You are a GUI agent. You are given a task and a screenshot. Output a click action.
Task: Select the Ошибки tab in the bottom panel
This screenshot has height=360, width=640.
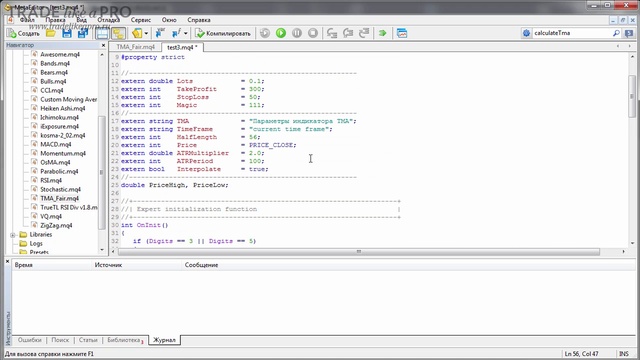pos(29,340)
